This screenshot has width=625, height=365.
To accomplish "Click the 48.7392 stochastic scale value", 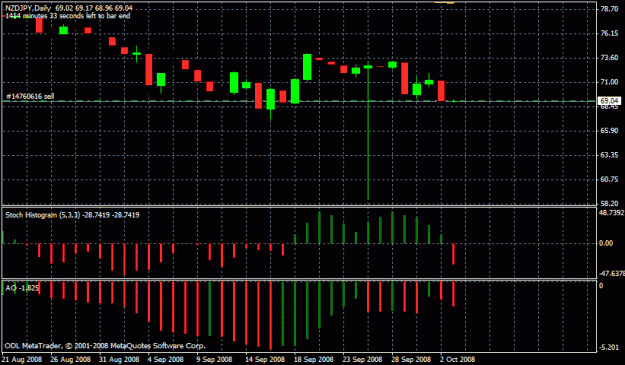I will [611, 213].
